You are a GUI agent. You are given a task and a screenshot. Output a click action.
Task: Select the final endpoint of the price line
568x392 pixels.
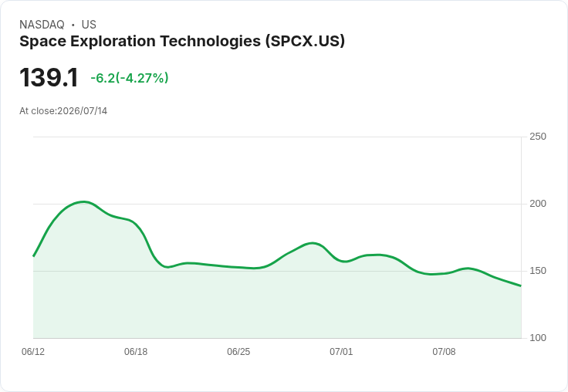521,286
